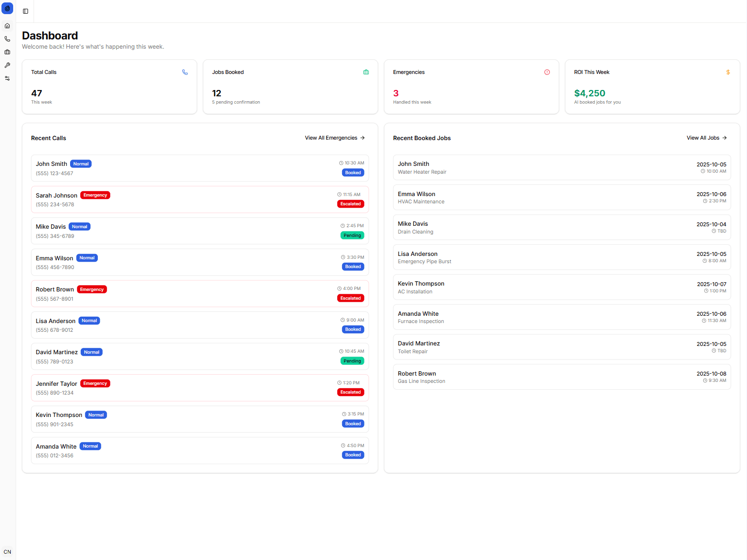Click the alert icon on Emergencies card
747x560 pixels.
[547, 72]
